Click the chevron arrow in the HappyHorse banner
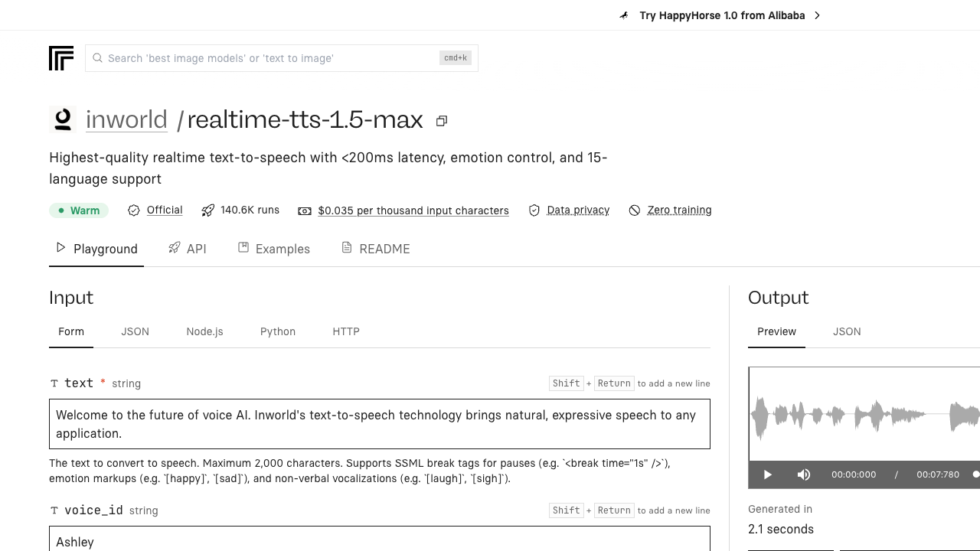 click(817, 15)
